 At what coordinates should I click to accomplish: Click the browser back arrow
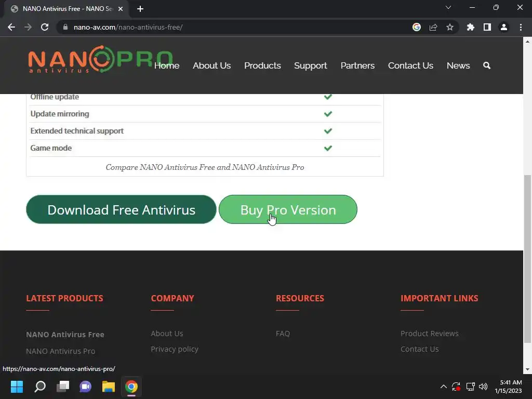11,27
